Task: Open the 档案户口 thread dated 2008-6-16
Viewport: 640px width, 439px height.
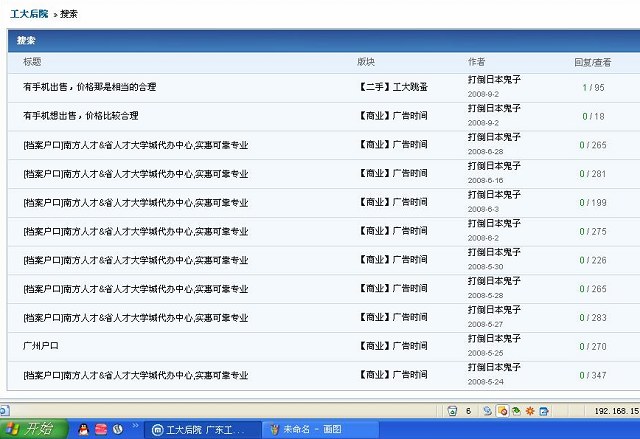Action: [135, 174]
